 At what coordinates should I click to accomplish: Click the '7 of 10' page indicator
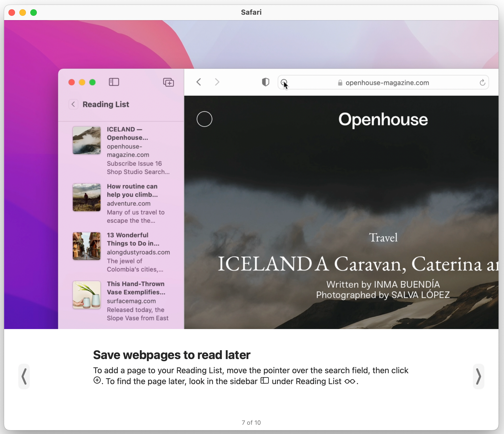[251, 423]
